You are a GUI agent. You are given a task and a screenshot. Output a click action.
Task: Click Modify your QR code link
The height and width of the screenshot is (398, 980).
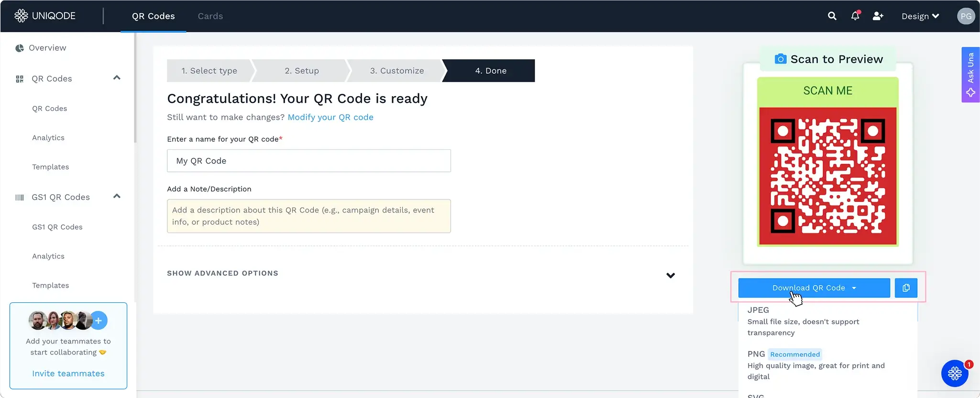(330, 117)
